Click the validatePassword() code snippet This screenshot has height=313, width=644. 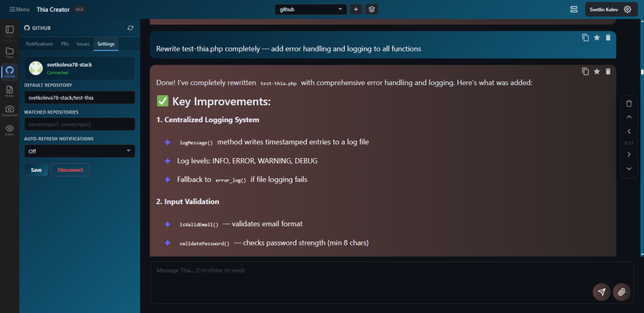[204, 244]
